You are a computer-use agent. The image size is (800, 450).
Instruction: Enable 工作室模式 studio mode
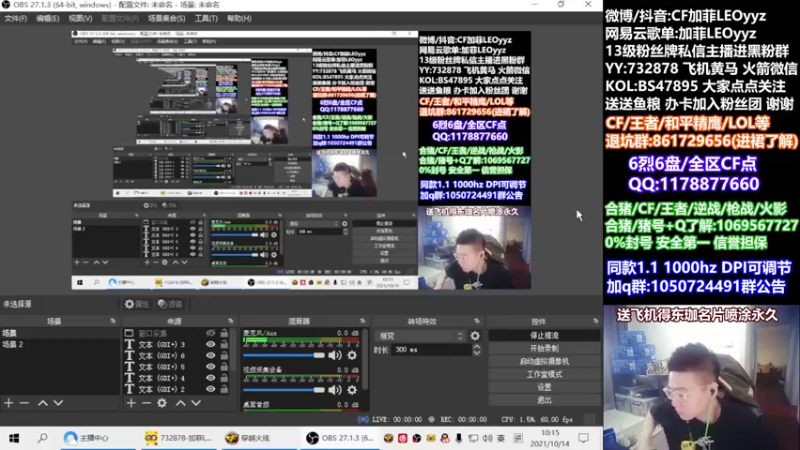pyautogui.click(x=544, y=374)
